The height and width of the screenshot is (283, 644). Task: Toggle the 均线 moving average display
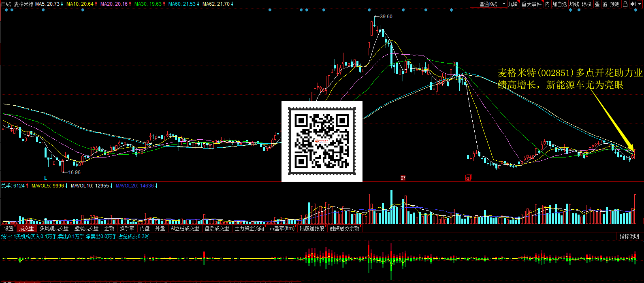(x=574, y=4)
